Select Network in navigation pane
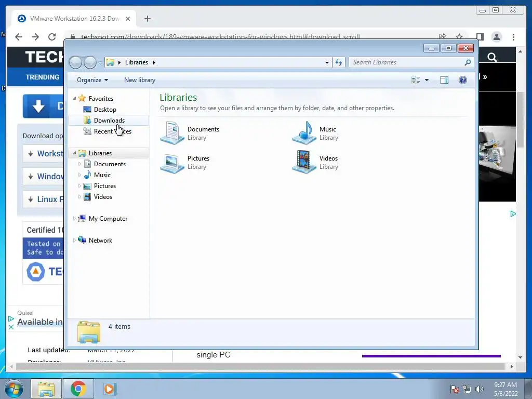 100,241
